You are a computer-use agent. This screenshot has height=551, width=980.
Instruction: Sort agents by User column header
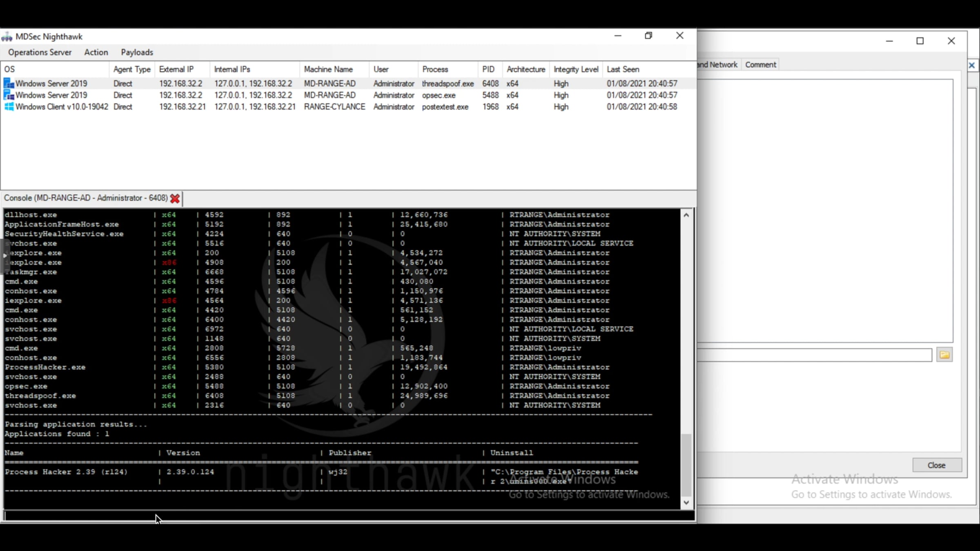click(x=394, y=69)
